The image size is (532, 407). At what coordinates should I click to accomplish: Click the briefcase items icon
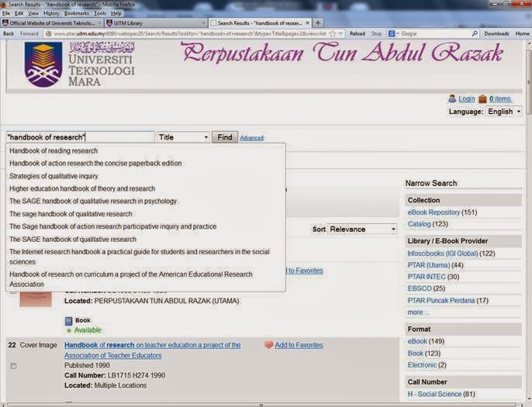pyautogui.click(x=482, y=99)
